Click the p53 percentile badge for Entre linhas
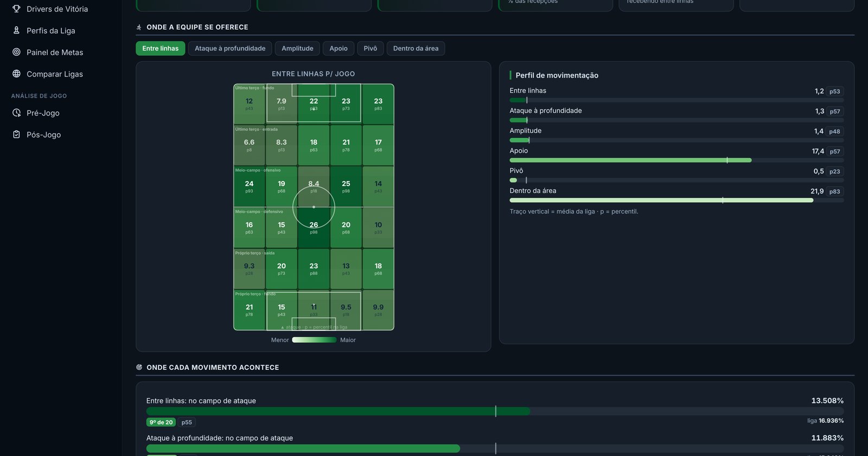 [834, 92]
